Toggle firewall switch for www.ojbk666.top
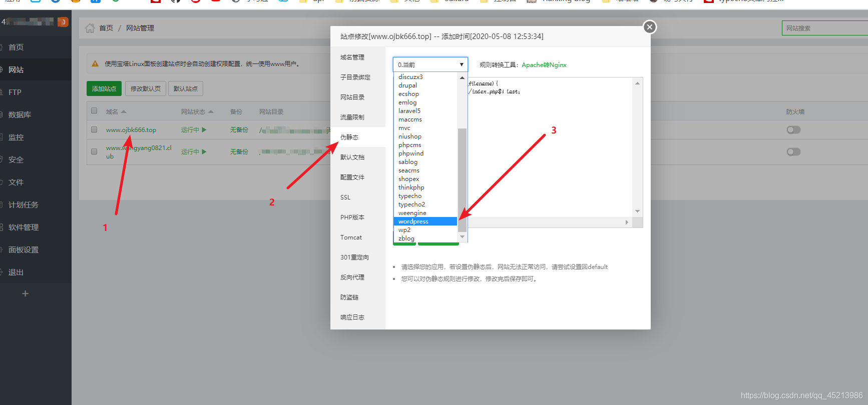868x405 pixels. (x=793, y=130)
